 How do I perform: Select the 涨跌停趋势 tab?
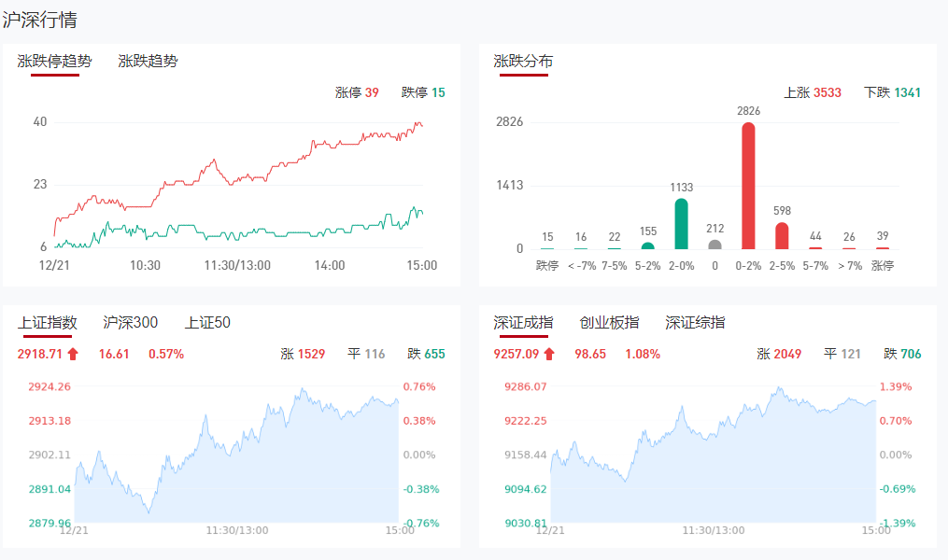tap(55, 62)
